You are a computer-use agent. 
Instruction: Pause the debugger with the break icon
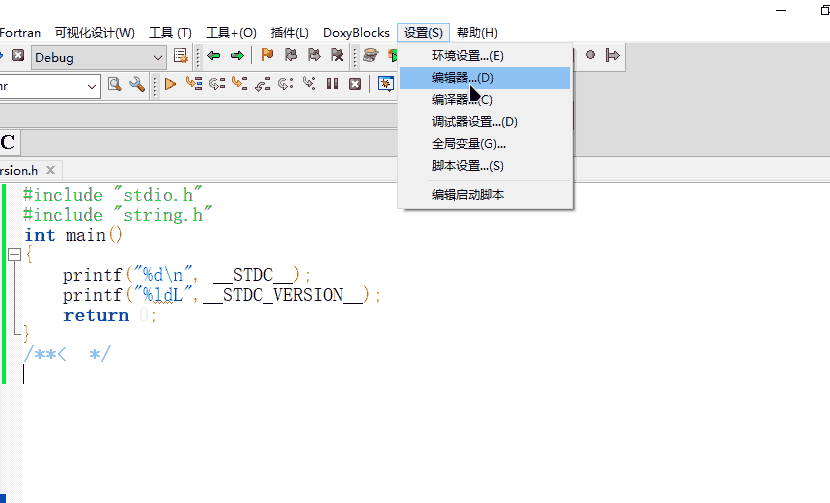coord(332,84)
